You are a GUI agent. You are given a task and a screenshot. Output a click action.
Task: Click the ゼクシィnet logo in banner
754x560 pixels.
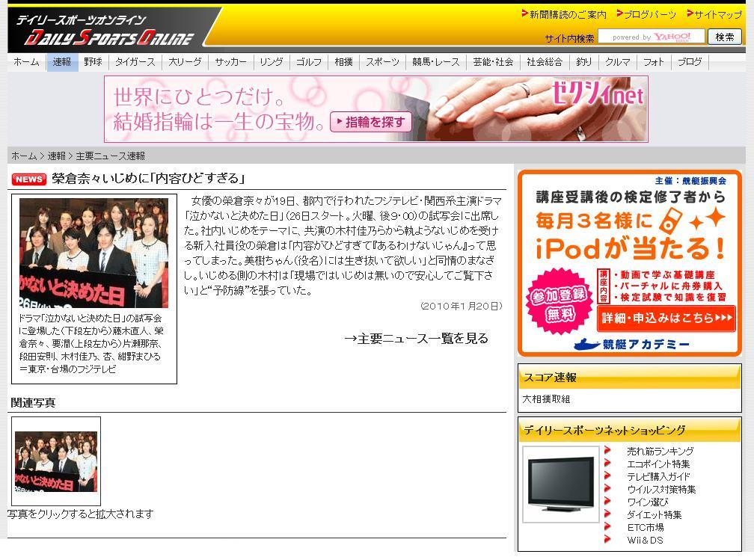(x=597, y=93)
